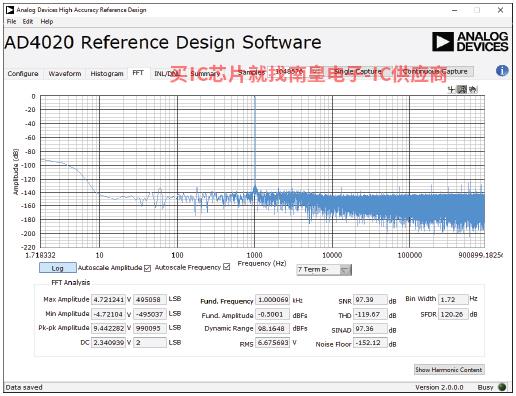This screenshot has width=516, height=396.
Task: Click the Continuous Capture button
Action: [435, 71]
